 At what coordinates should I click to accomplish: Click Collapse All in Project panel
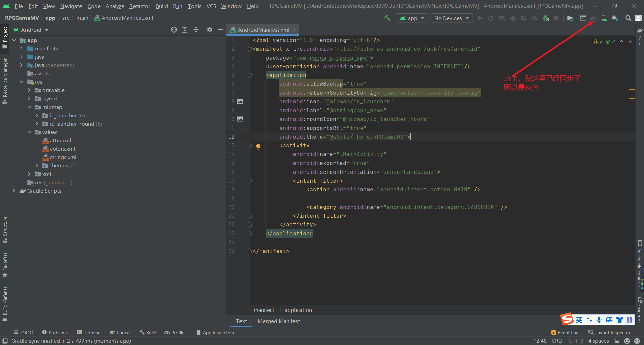[196, 30]
